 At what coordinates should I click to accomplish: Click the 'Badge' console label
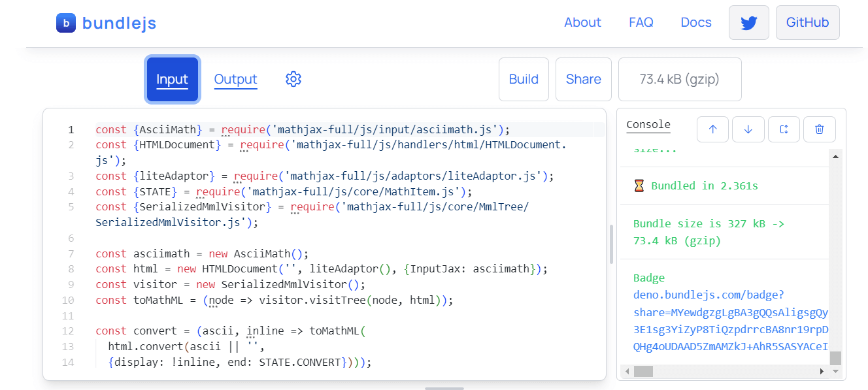click(x=649, y=278)
